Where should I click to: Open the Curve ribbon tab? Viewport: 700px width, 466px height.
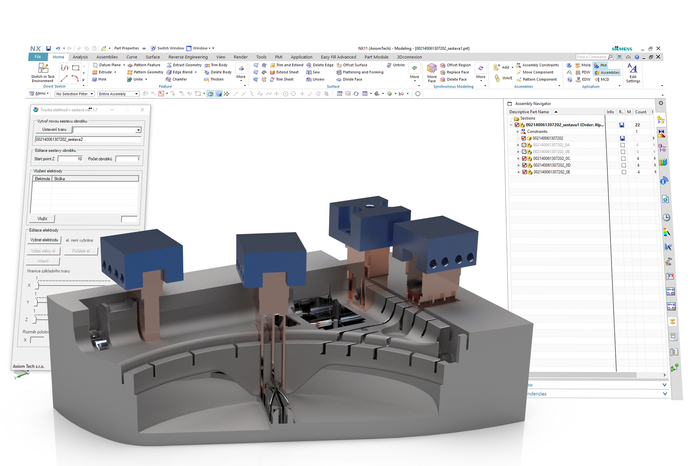[132, 57]
